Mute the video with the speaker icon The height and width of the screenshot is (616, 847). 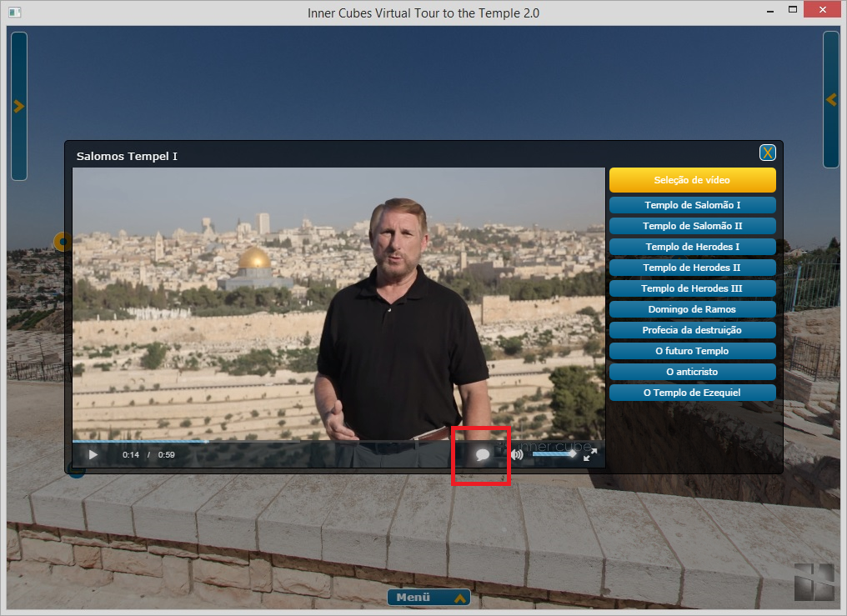(x=517, y=454)
